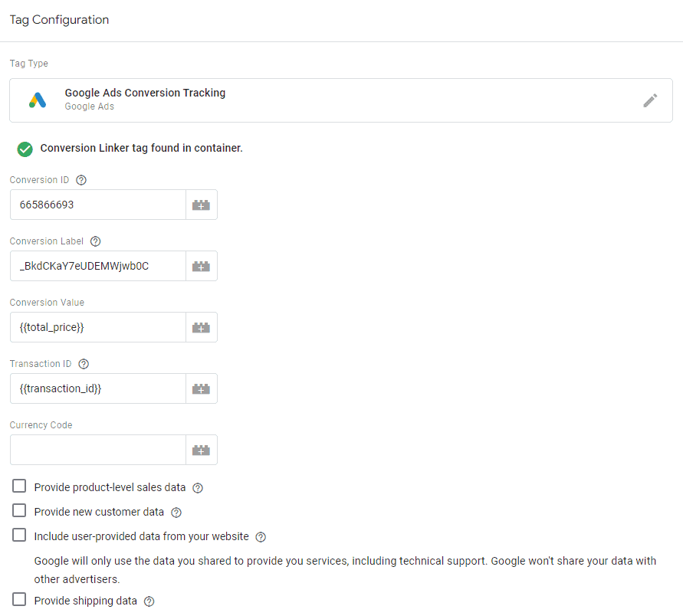Open help for shipping data option
Screen dimensions: 683x616
[x=149, y=601]
